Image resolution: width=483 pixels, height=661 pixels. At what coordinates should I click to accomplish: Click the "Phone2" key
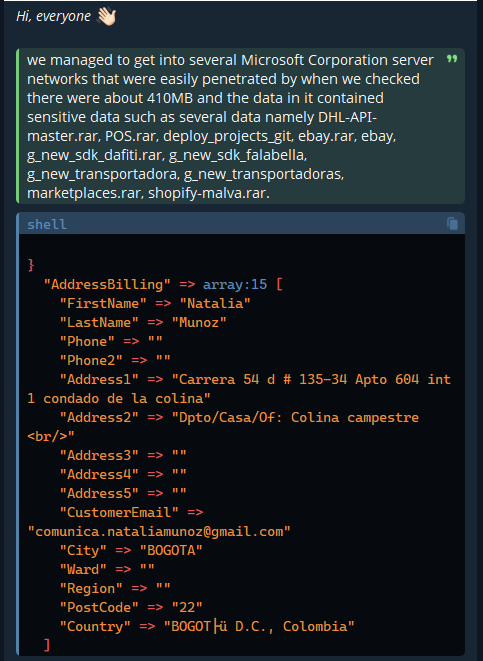pos(91,360)
